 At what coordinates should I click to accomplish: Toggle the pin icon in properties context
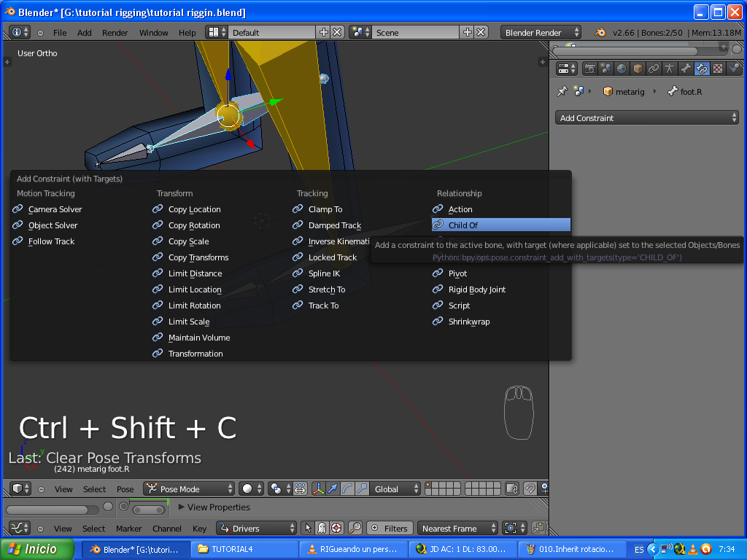point(562,91)
